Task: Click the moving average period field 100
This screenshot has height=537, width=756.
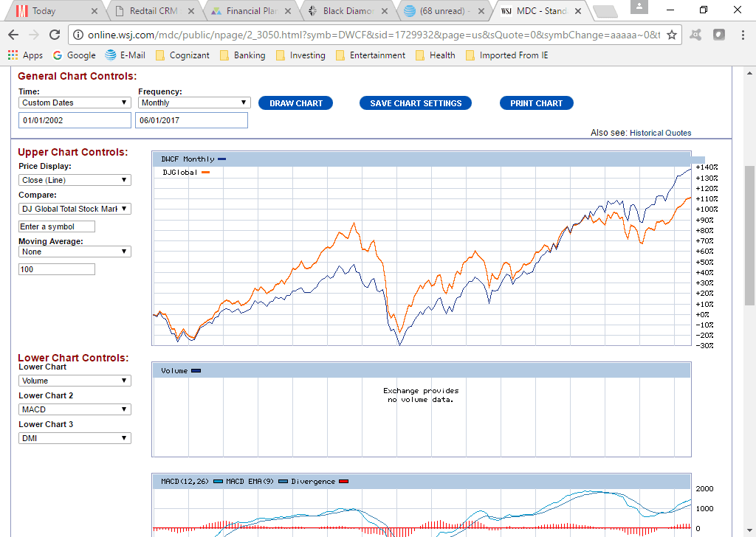Action: [57, 270]
